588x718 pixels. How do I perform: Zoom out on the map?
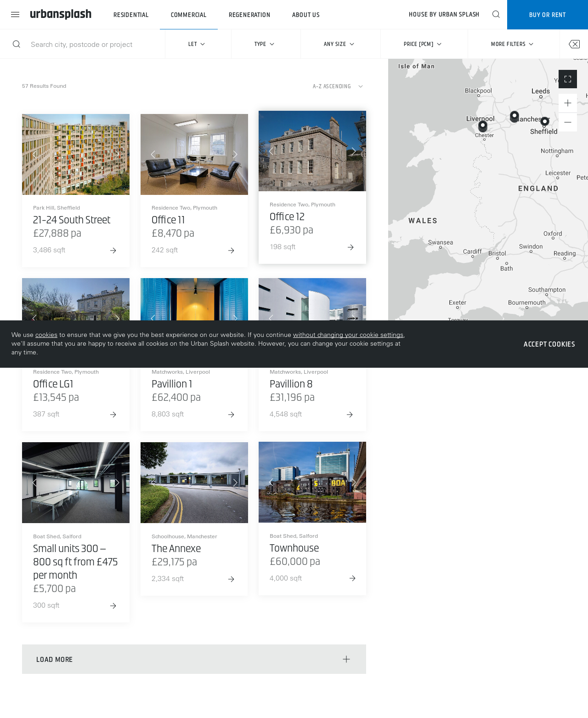point(567,122)
